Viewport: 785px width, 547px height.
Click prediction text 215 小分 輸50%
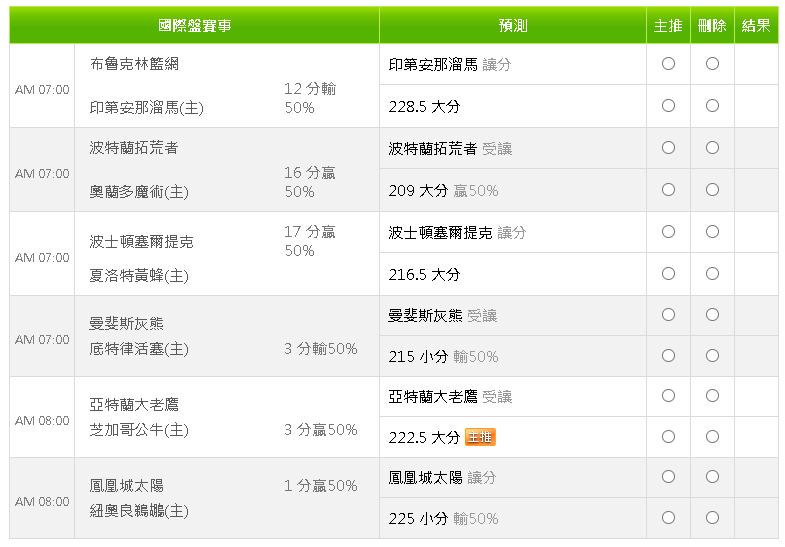(x=444, y=357)
